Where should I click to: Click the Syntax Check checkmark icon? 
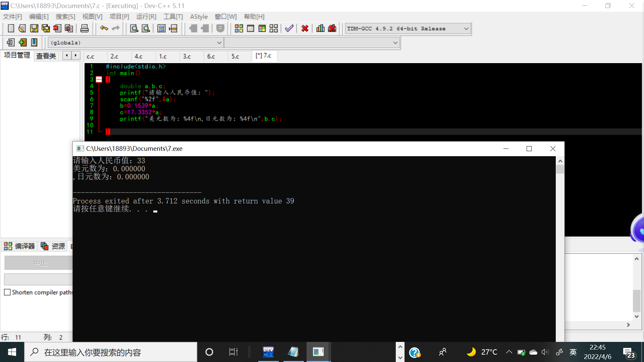coord(289,28)
